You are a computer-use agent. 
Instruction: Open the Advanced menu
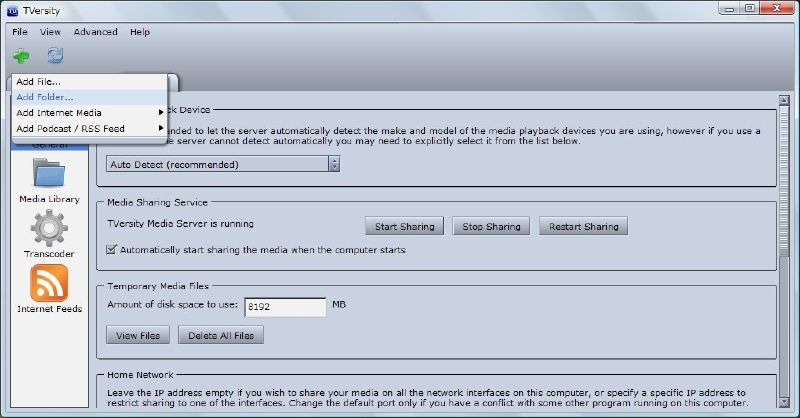point(95,32)
